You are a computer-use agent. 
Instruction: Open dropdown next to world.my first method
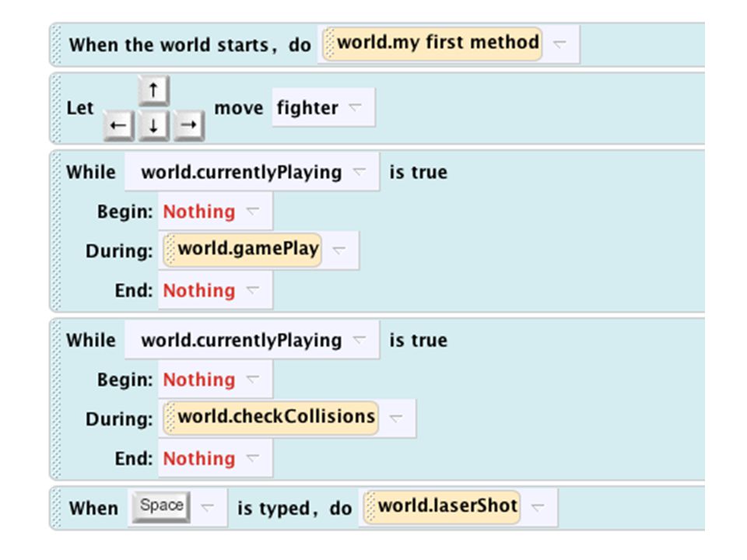[559, 44]
